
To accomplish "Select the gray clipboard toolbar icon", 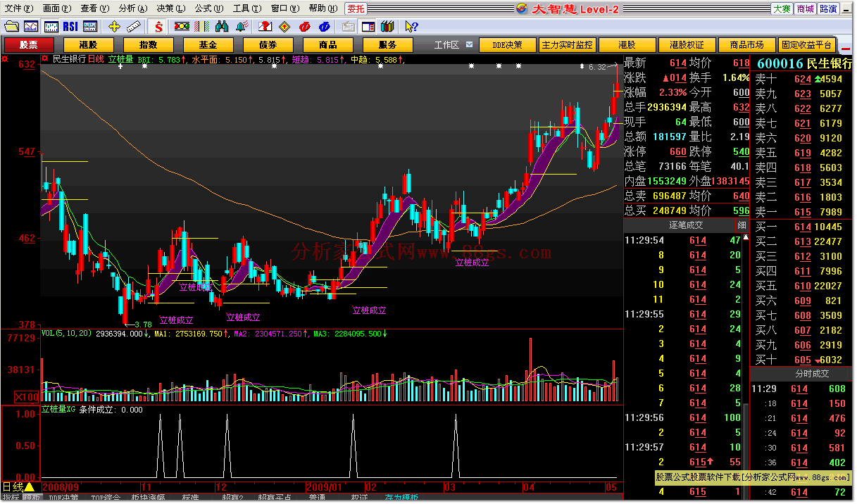I will [x=348, y=27].
